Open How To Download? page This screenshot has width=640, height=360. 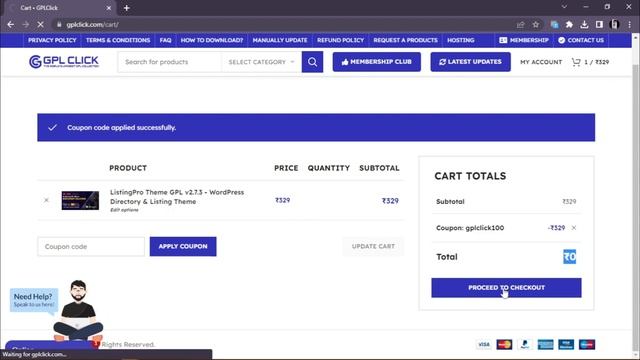211,40
